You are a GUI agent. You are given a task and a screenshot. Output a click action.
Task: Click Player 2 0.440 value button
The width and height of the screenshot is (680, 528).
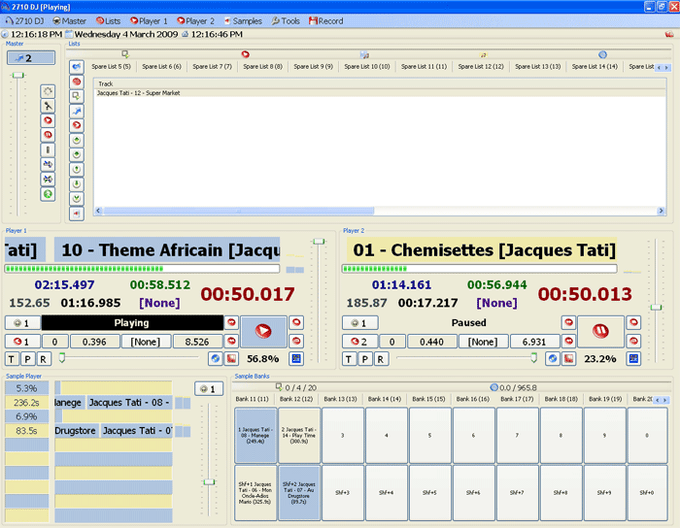(x=432, y=342)
